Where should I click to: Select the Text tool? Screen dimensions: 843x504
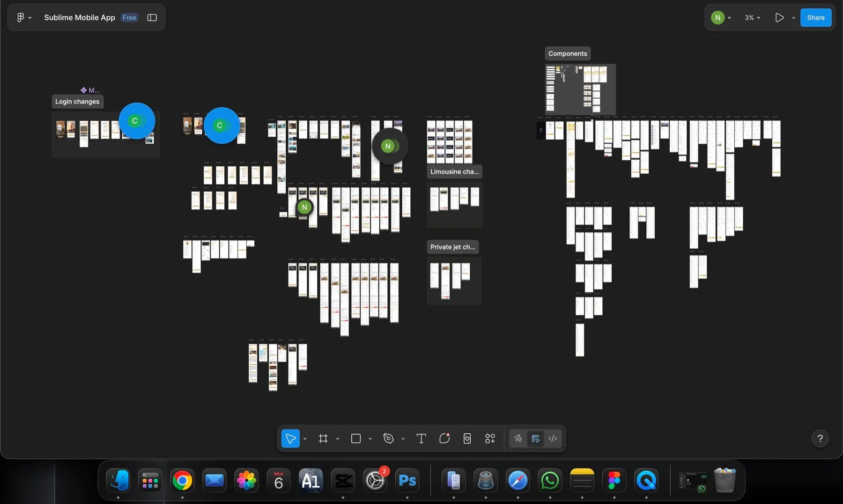point(421,438)
